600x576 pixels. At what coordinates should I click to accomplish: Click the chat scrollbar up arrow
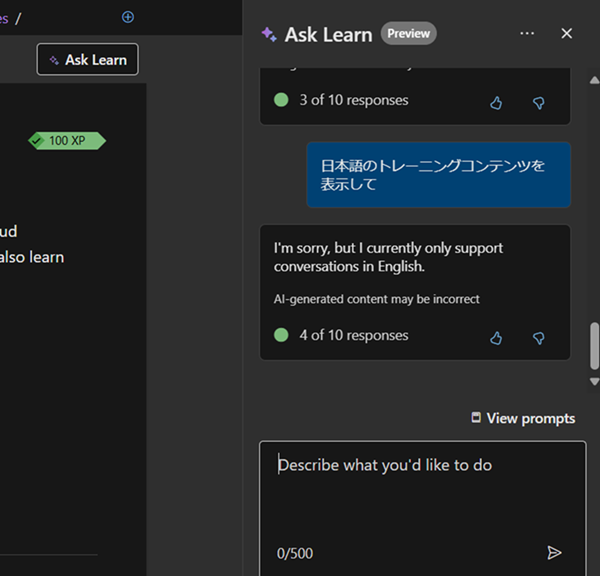pos(594,80)
